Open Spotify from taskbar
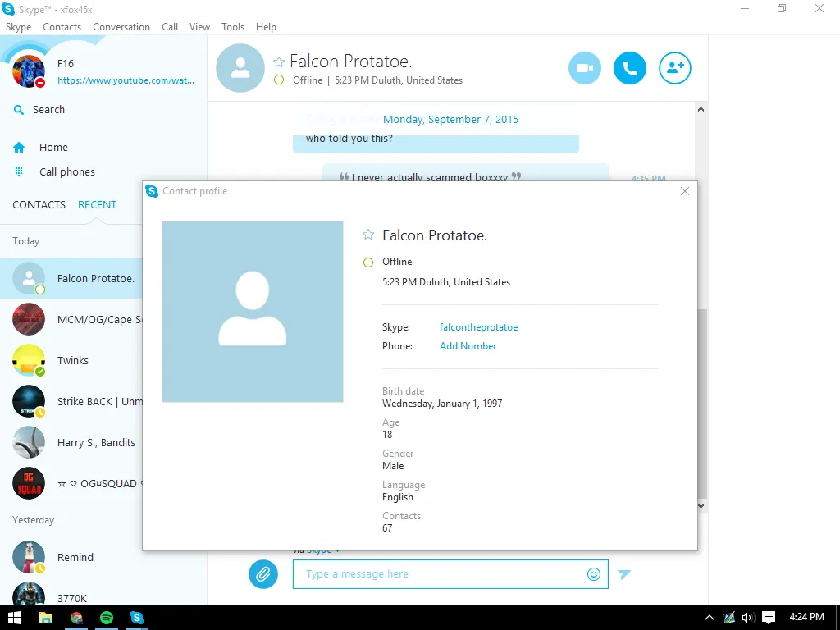This screenshot has height=630, width=840. (x=107, y=618)
